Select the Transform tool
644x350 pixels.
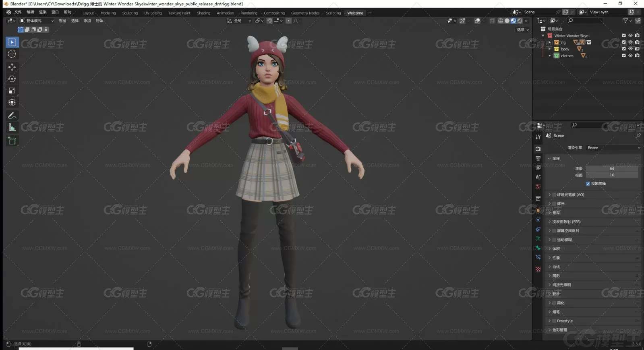(12, 102)
